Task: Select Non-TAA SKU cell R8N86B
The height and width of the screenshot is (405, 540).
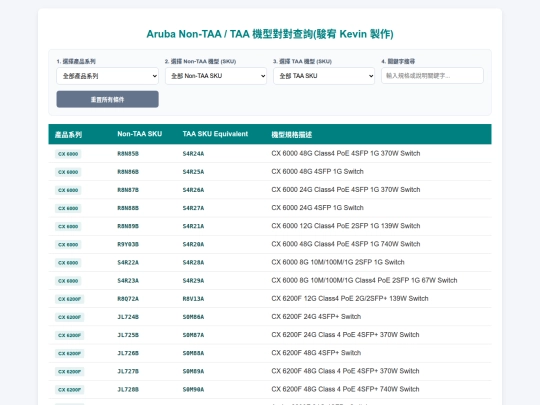Action: [128, 172]
